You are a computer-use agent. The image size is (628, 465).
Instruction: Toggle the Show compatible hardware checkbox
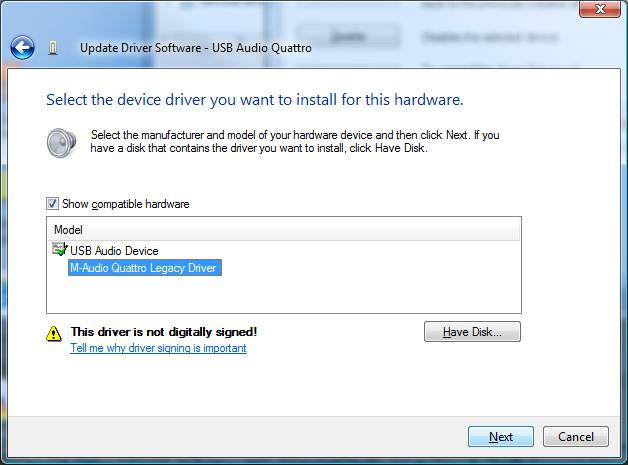pyautogui.click(x=53, y=204)
